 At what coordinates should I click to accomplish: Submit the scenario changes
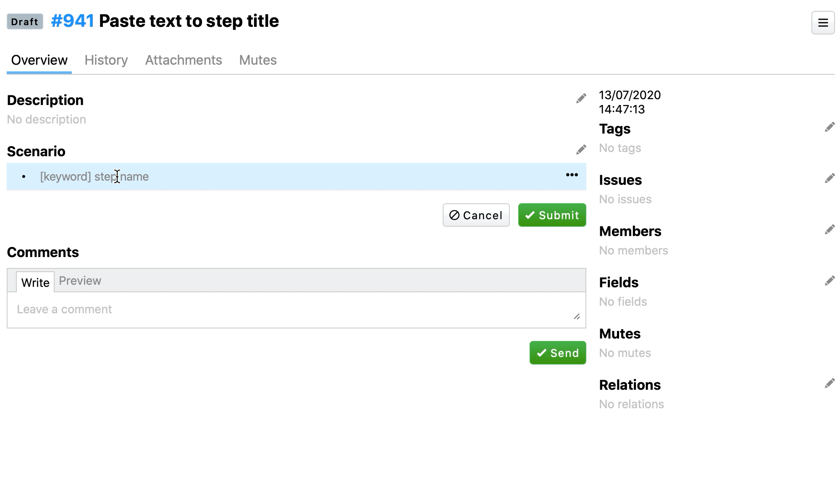click(552, 215)
